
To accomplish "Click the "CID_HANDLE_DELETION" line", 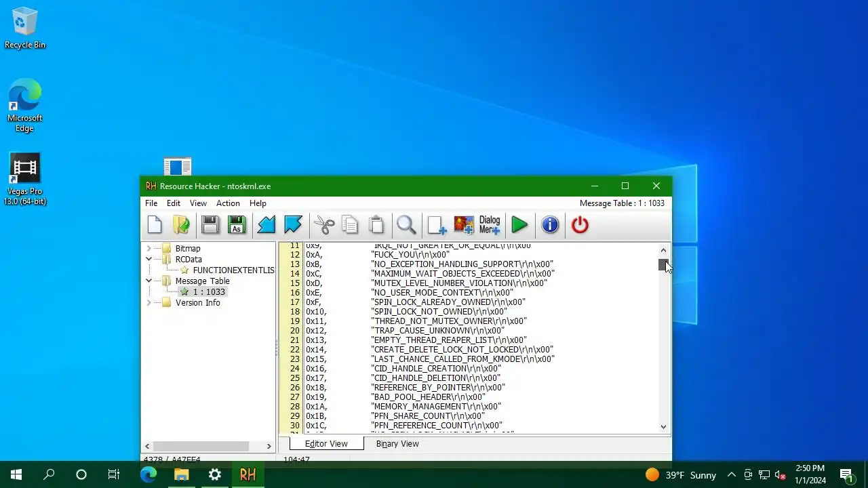I will point(435,378).
